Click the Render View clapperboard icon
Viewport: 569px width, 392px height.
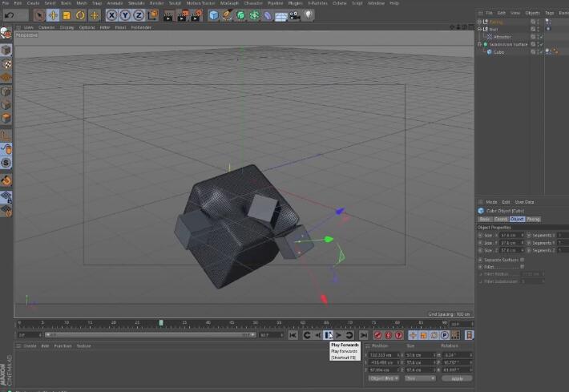coord(168,15)
